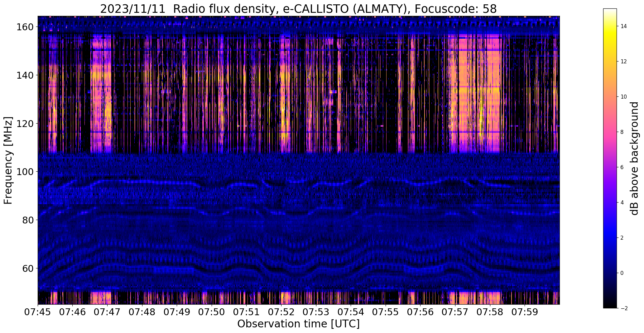Click the dB above background colorbar label
Image resolution: width=644 pixels, height=333 pixels.
[634, 158]
